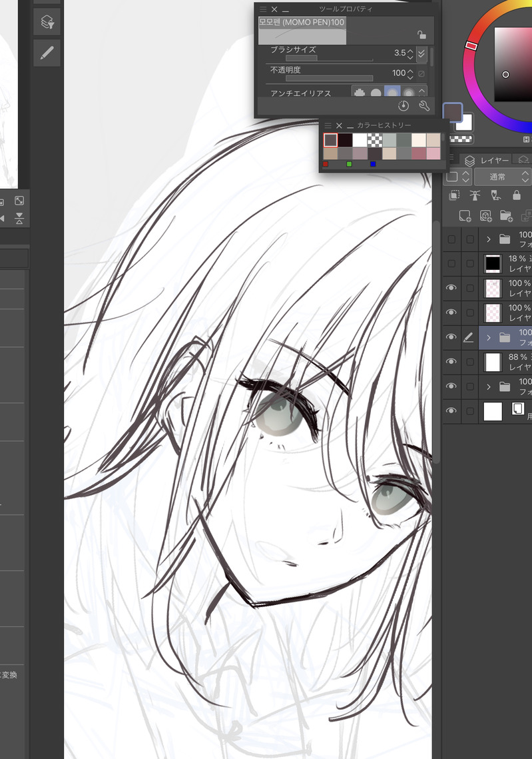Select no anti-aliasing option

pos(359,92)
